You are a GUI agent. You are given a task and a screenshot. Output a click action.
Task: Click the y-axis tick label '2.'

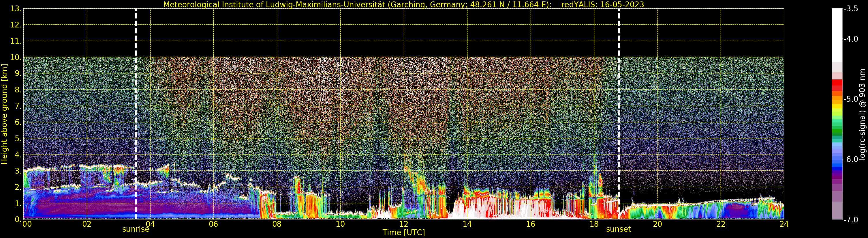(18, 187)
